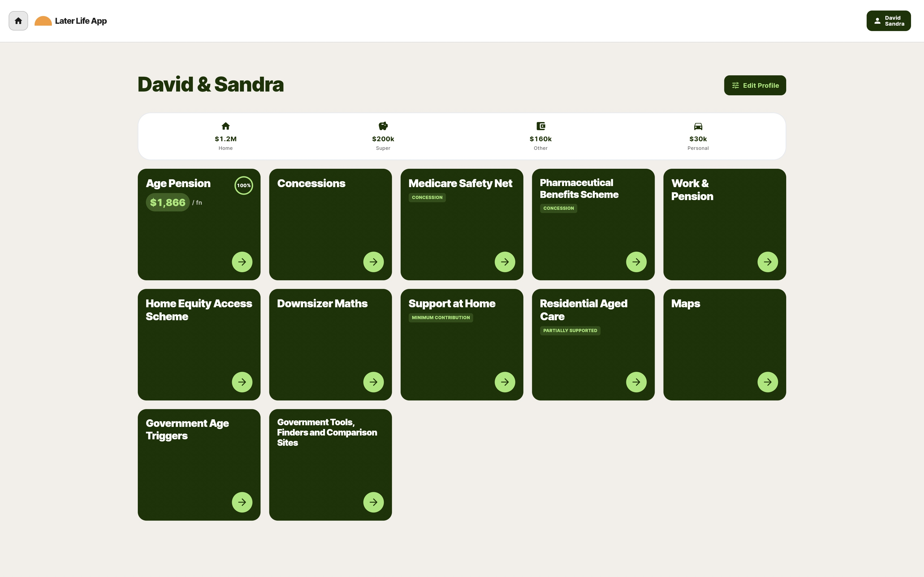
Task: Click the Age Pension card title
Action: point(178,184)
